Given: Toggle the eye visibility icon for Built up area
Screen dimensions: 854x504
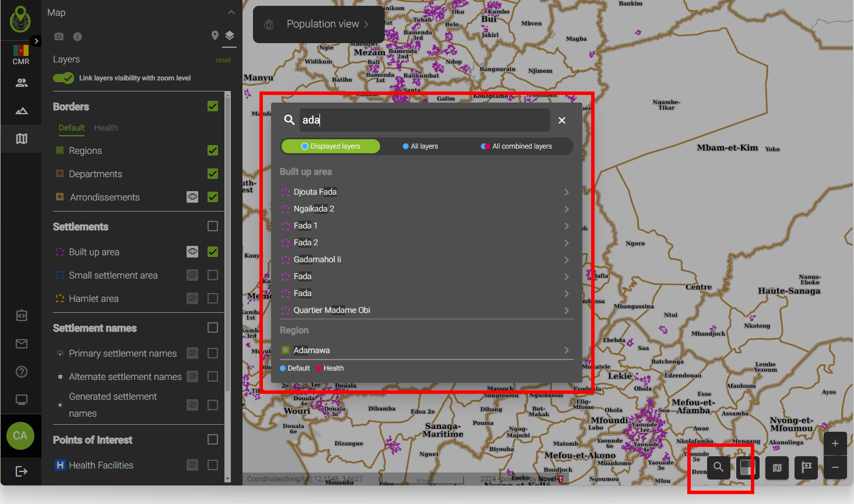Looking at the screenshot, I should tap(192, 252).
